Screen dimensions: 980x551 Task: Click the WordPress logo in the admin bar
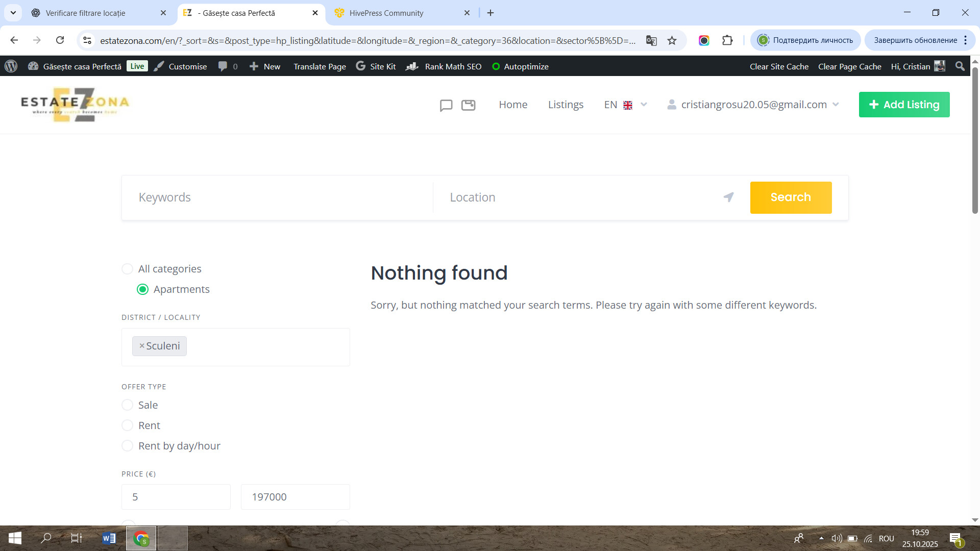tap(11, 66)
